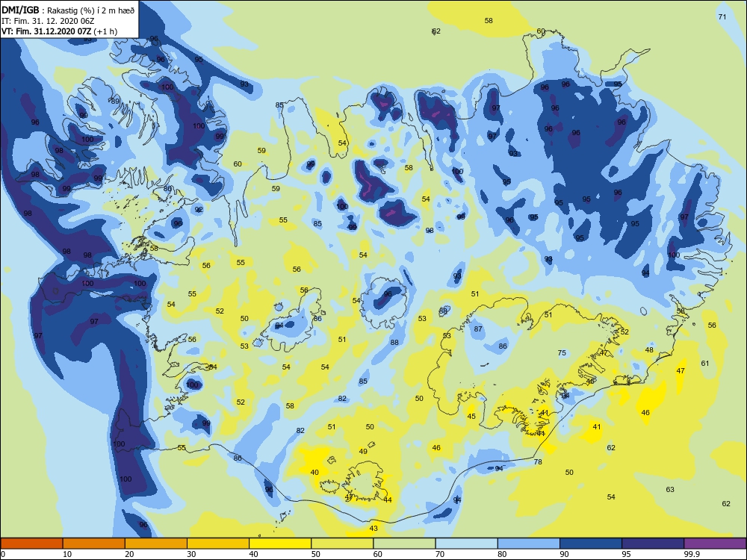Screen dimensions: 747x560
Task: Click the legend tick label '0'
Action: pos(2,554)
